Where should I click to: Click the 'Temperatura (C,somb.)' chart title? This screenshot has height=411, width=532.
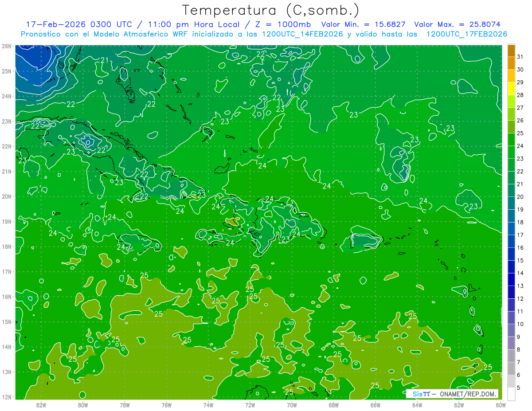coord(271,10)
